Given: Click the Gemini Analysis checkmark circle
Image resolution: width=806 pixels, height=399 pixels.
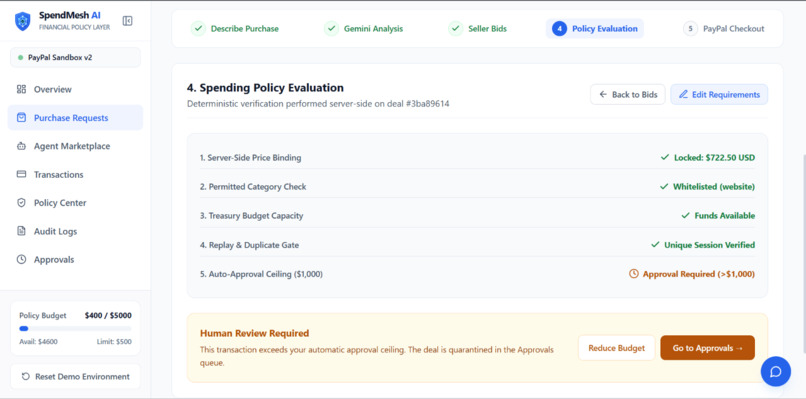Looking at the screenshot, I should (x=331, y=29).
